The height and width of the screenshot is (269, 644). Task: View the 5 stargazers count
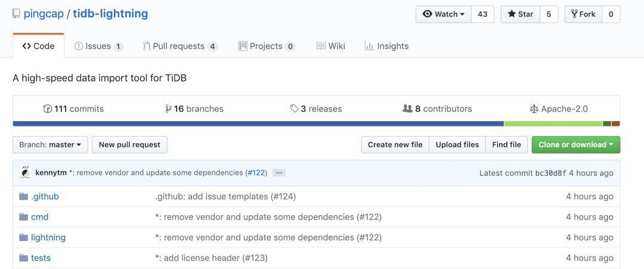(549, 14)
